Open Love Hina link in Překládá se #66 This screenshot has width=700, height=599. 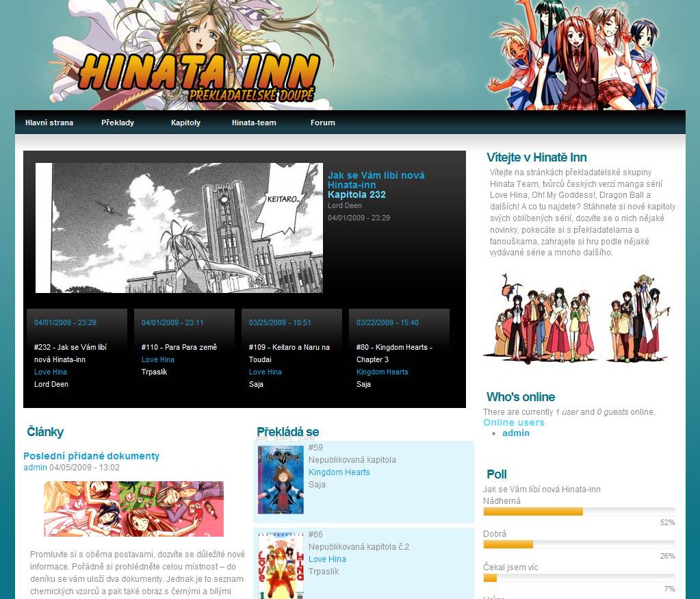[327, 559]
